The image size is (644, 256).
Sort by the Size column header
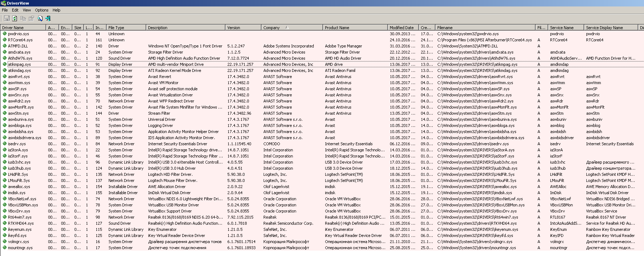78,28
